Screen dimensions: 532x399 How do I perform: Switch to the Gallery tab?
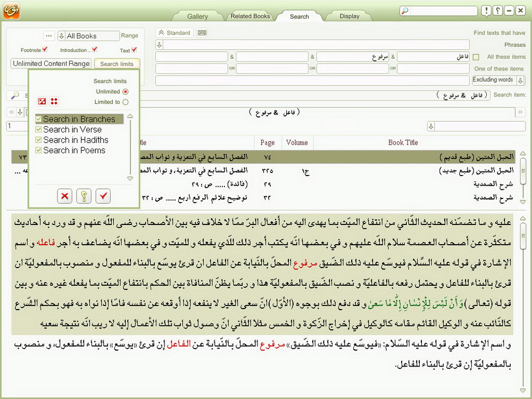(x=197, y=16)
